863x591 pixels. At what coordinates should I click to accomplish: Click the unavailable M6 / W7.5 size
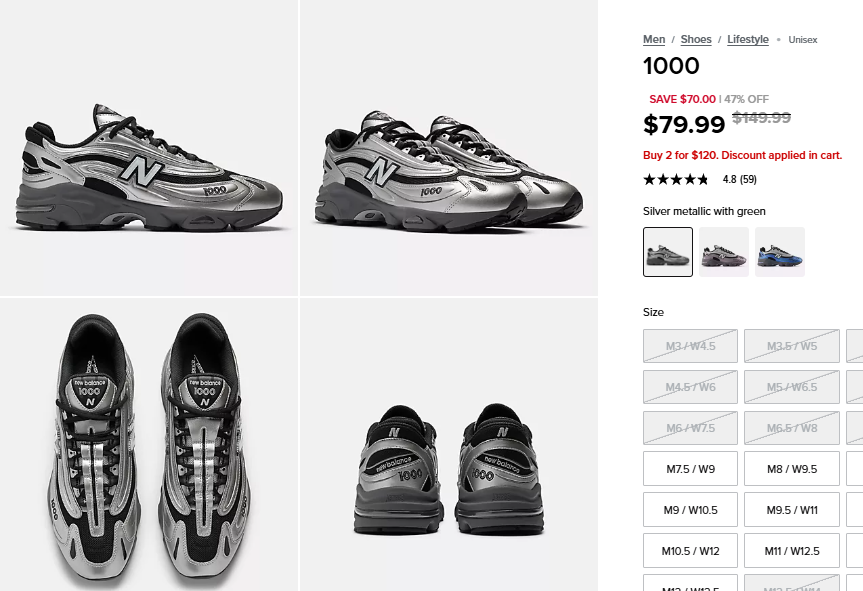pyautogui.click(x=690, y=428)
